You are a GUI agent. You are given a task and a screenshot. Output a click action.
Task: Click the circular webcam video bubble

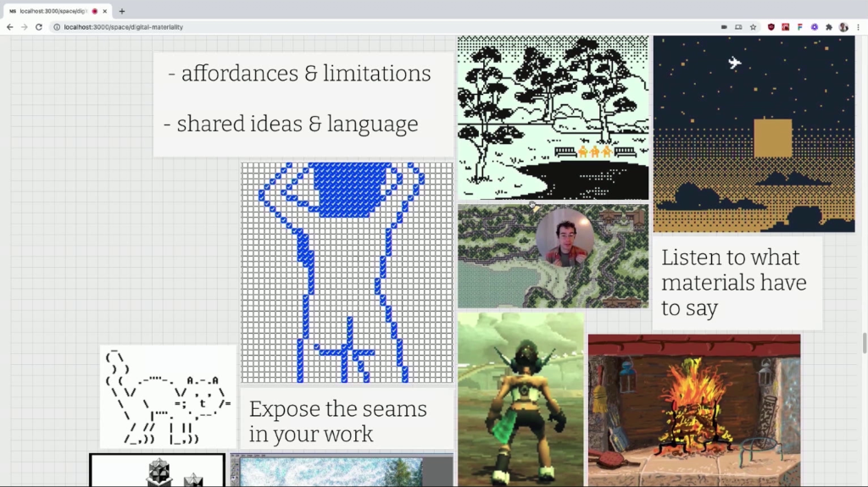coord(565,238)
